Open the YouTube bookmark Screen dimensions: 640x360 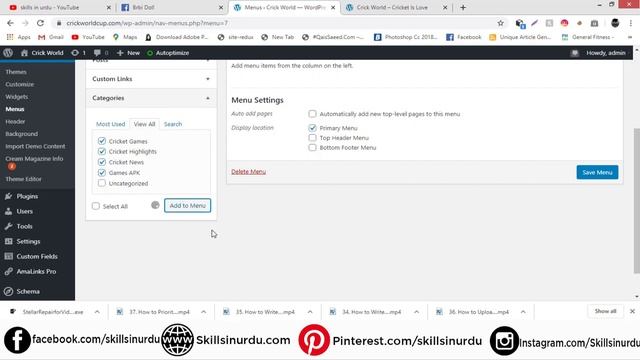tap(88, 37)
